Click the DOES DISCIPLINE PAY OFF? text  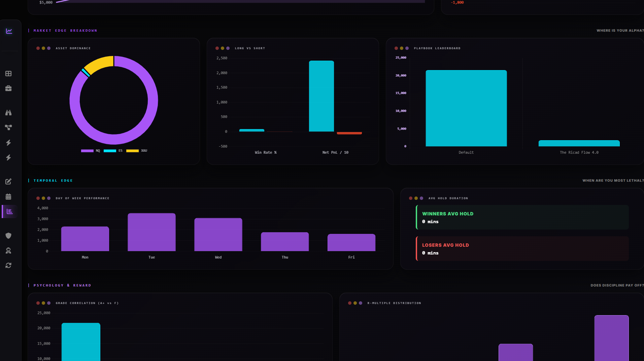[617, 285]
